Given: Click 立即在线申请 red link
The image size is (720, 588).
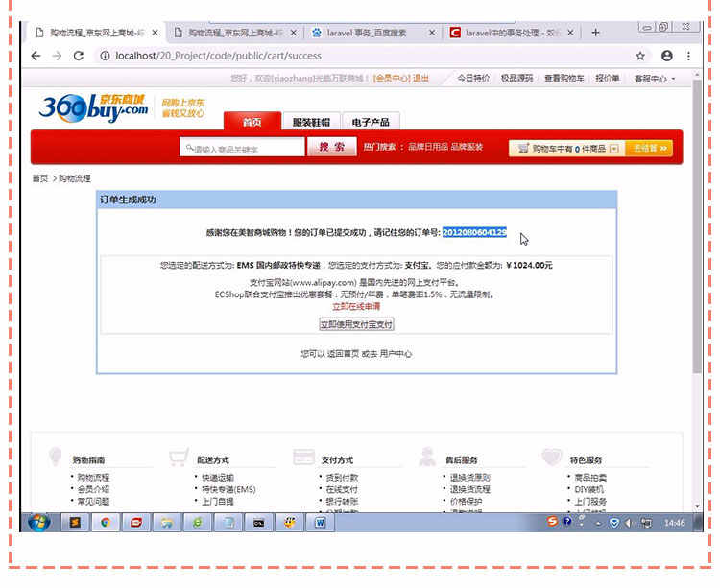Looking at the screenshot, I should [356, 306].
